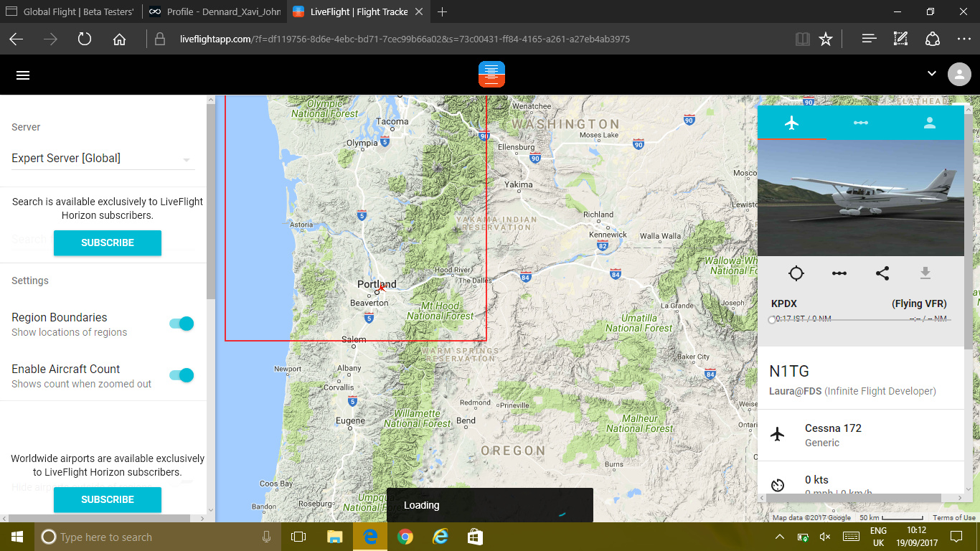Screen dimensions: 980x551
Task: Click the site security lock icon
Action: click(159, 39)
